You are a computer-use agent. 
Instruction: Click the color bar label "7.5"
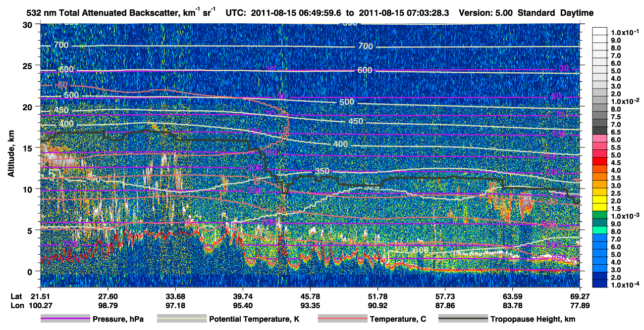(616, 116)
